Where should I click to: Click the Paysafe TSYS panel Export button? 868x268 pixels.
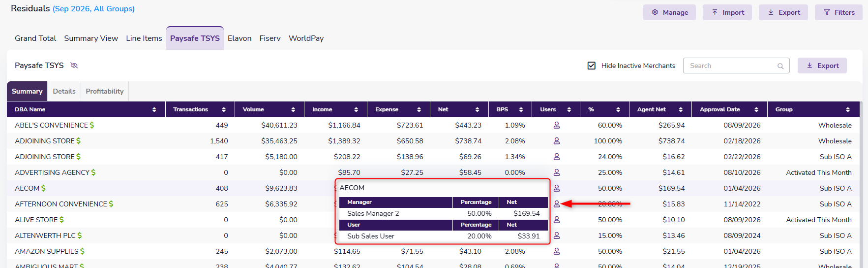pos(822,66)
